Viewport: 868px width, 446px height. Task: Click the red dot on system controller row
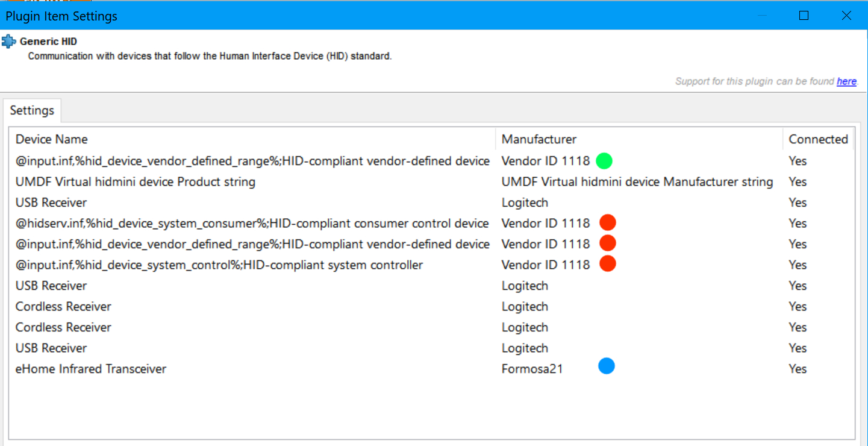click(x=608, y=264)
